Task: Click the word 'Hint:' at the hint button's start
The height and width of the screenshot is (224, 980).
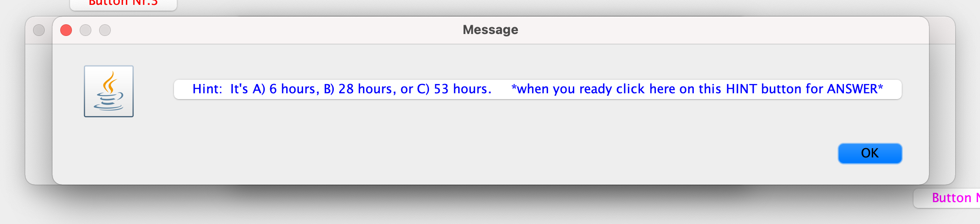Action: pyautogui.click(x=207, y=89)
